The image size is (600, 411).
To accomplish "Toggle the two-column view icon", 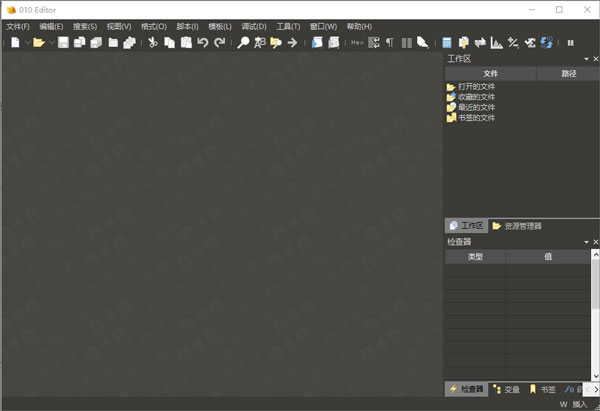I will coord(406,43).
